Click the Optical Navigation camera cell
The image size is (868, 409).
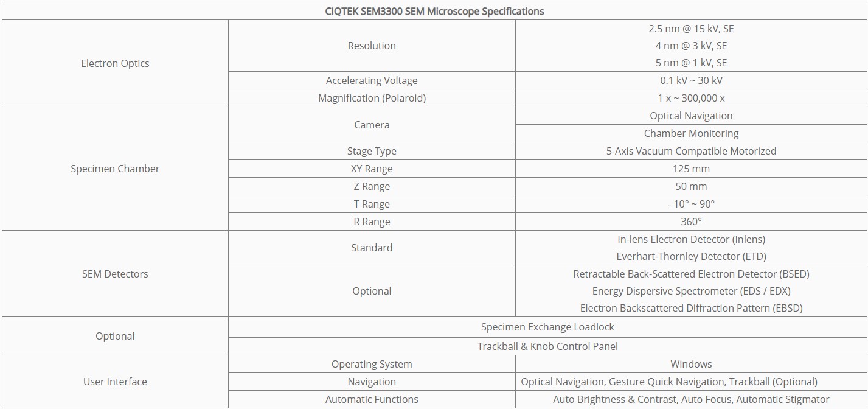coord(691,116)
